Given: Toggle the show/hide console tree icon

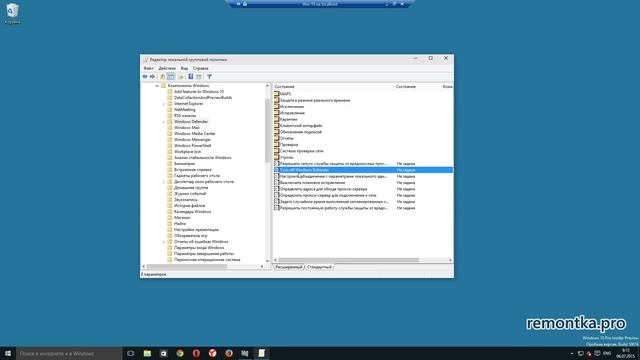Looking at the screenshot, I should tap(171, 77).
